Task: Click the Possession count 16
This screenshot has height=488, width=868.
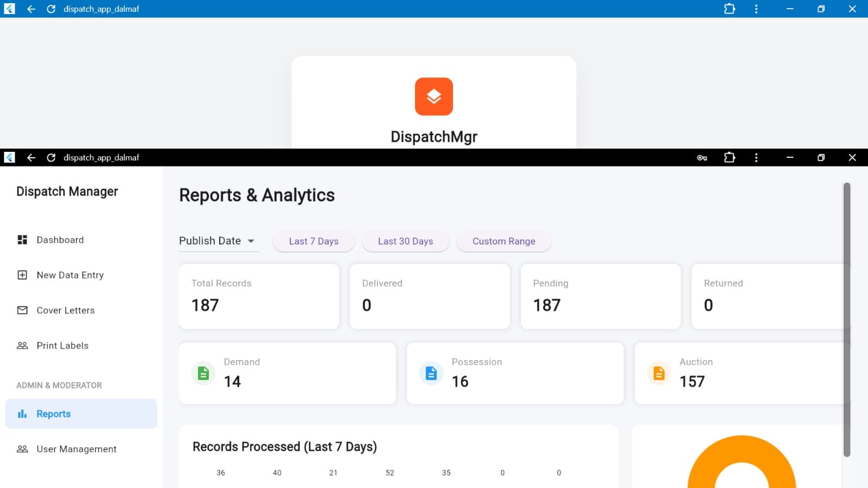Action: point(460,382)
